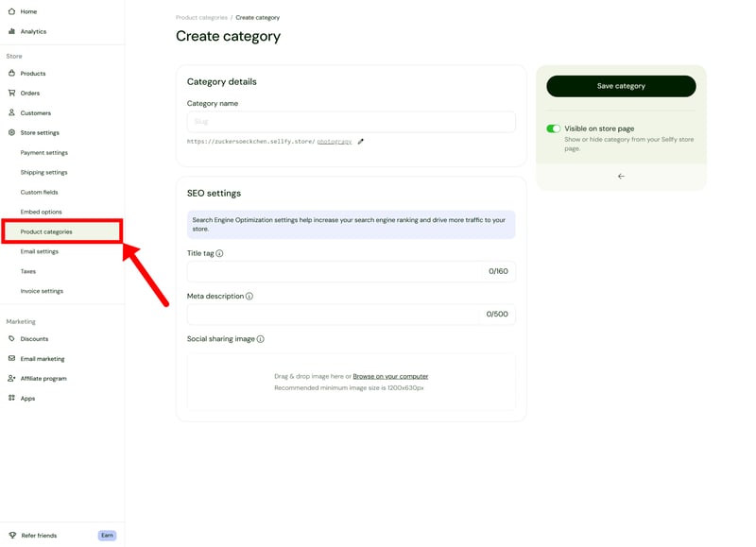This screenshot has height=547, width=756.
Task: Select Product categories in sidebar
Action: pyautogui.click(x=61, y=231)
